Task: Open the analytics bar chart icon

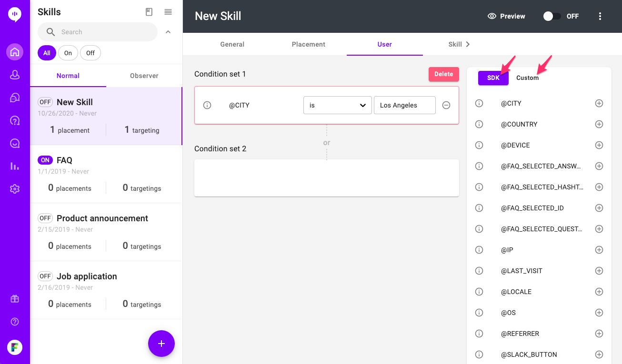Action: pyautogui.click(x=15, y=166)
